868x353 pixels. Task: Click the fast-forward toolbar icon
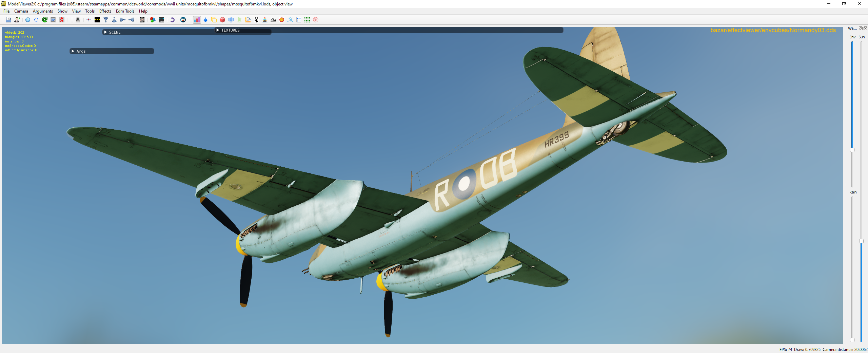coord(53,20)
